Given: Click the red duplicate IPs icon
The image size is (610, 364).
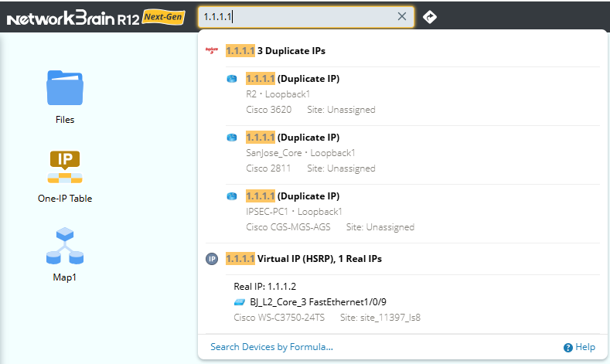Looking at the screenshot, I should tap(212, 51).
